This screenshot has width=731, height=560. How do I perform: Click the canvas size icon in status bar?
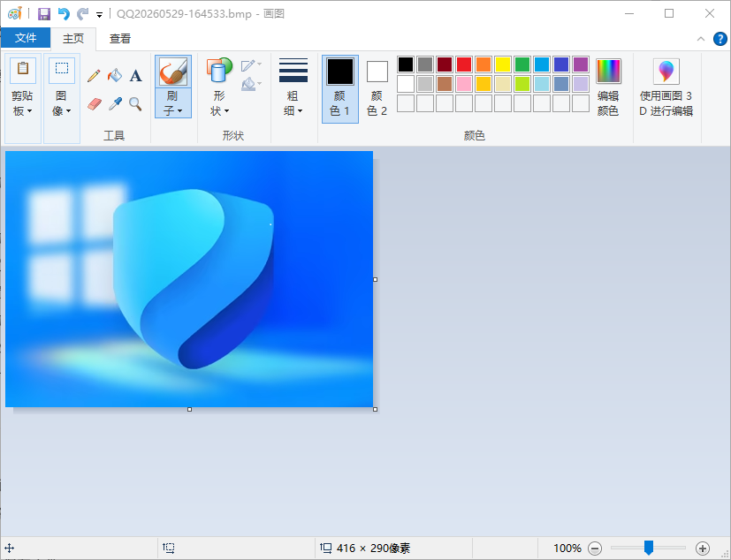click(x=326, y=548)
